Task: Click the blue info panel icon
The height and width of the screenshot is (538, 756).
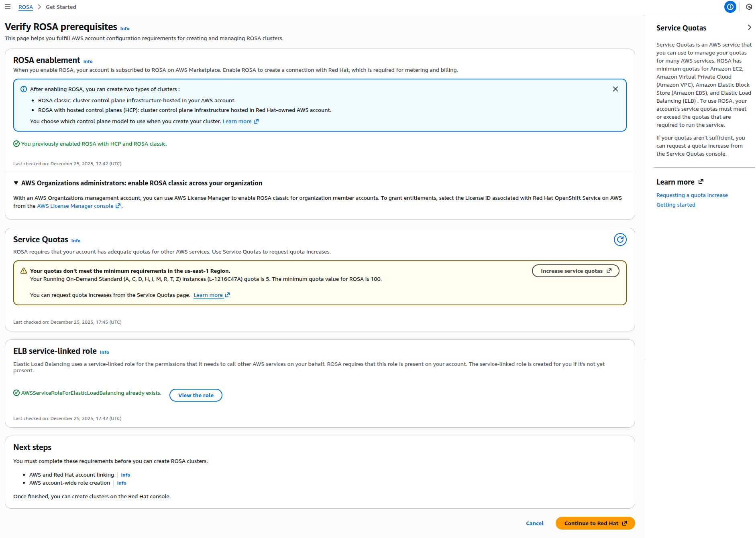Action: click(730, 7)
